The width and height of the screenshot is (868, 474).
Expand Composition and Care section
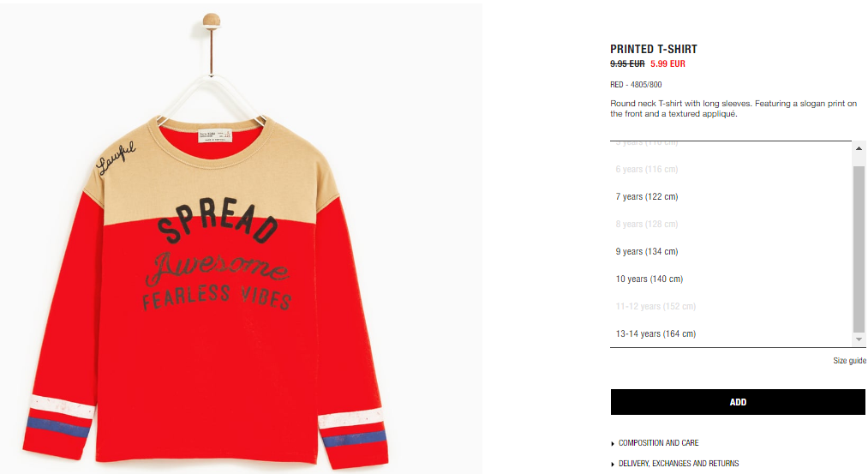pos(658,443)
